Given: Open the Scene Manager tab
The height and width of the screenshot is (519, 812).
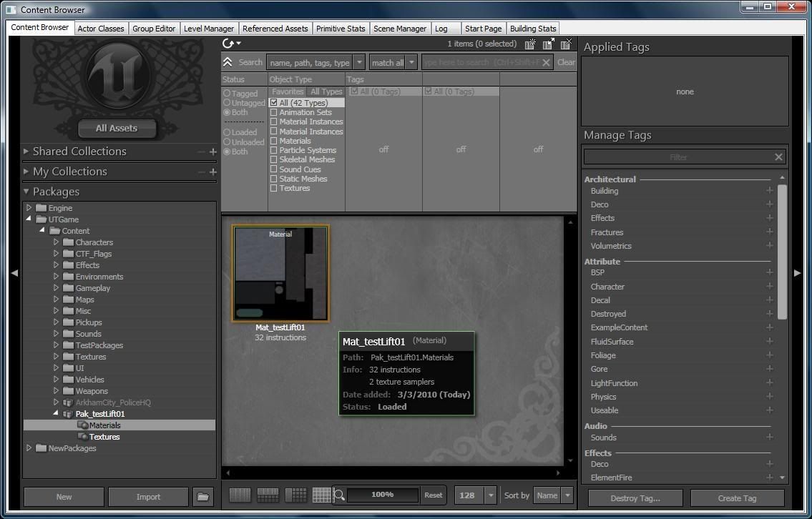Looking at the screenshot, I should click(400, 29).
